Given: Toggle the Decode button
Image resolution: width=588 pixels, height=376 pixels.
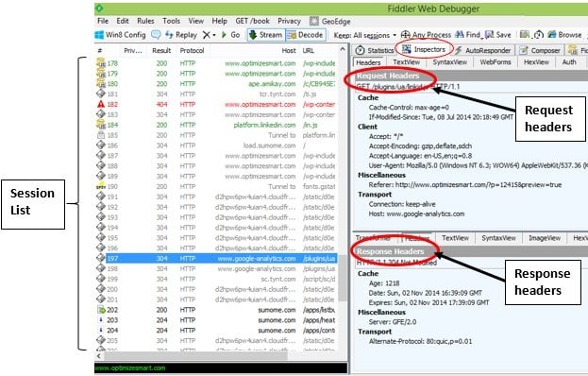Looking at the screenshot, I should (x=305, y=35).
